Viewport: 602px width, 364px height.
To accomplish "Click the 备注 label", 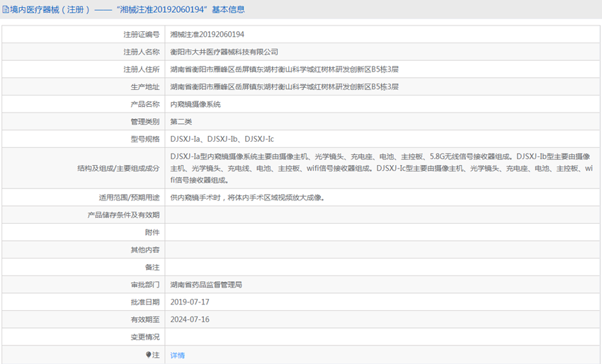I will (x=152, y=267).
